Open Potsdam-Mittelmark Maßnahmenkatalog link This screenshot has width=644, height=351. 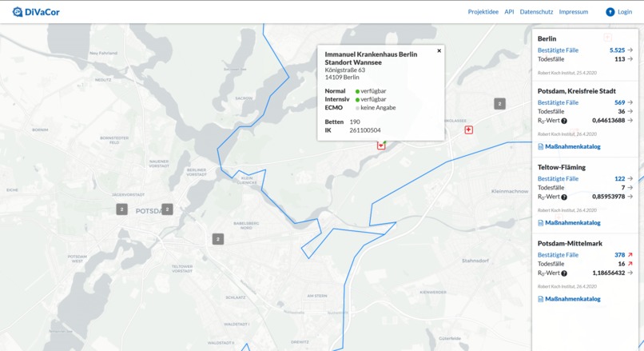[573, 298]
